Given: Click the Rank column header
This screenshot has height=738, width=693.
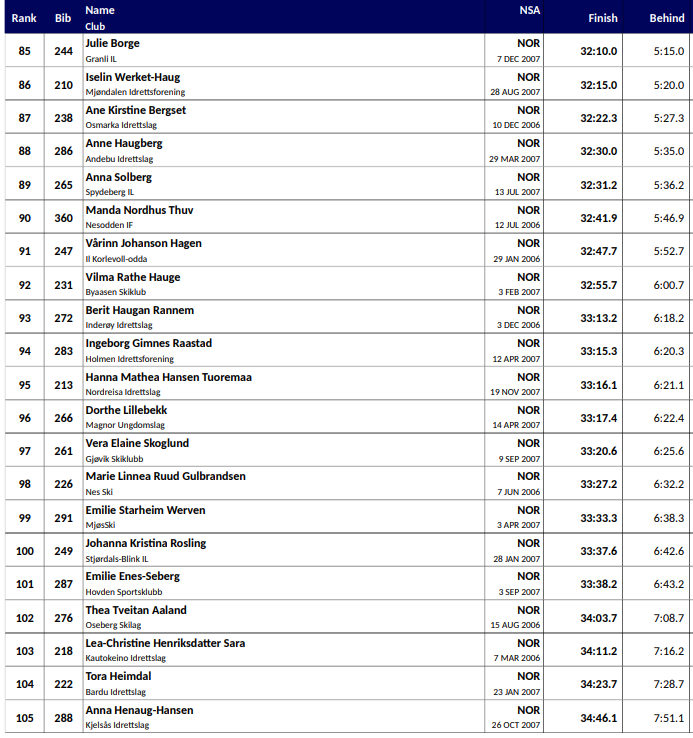Looking at the screenshot, I should (24, 18).
